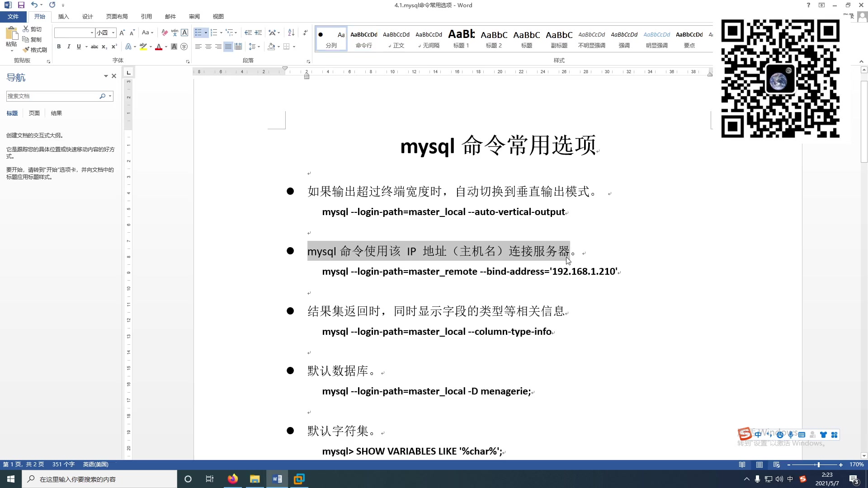Image resolution: width=868 pixels, height=488 pixels.
Task: Decrease font size with shrink font icon
Action: click(x=132, y=33)
